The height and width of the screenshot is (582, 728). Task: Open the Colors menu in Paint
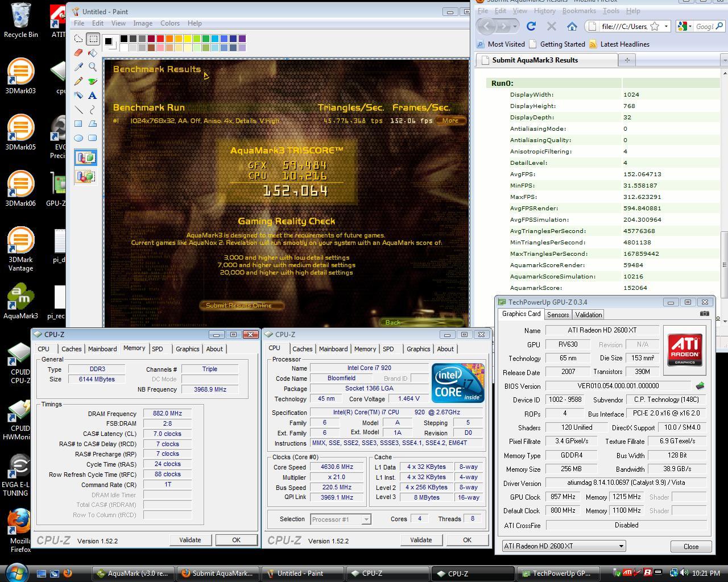point(170,23)
